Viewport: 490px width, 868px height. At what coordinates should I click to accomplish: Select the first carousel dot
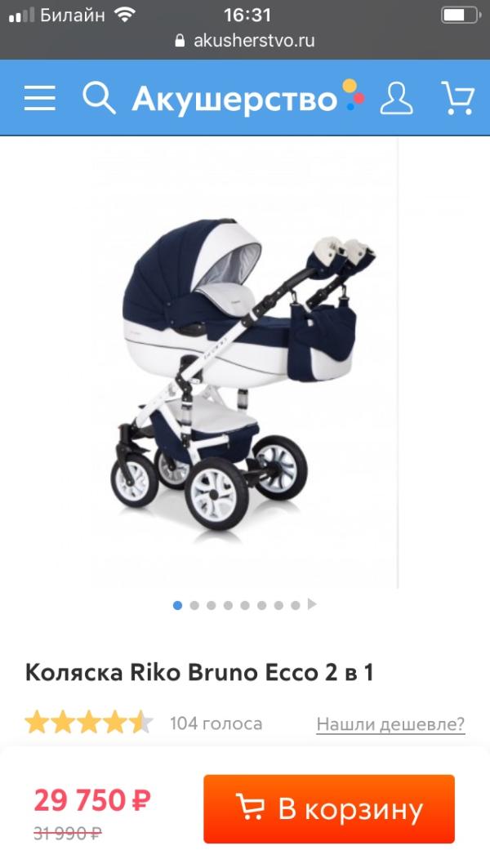click(177, 605)
